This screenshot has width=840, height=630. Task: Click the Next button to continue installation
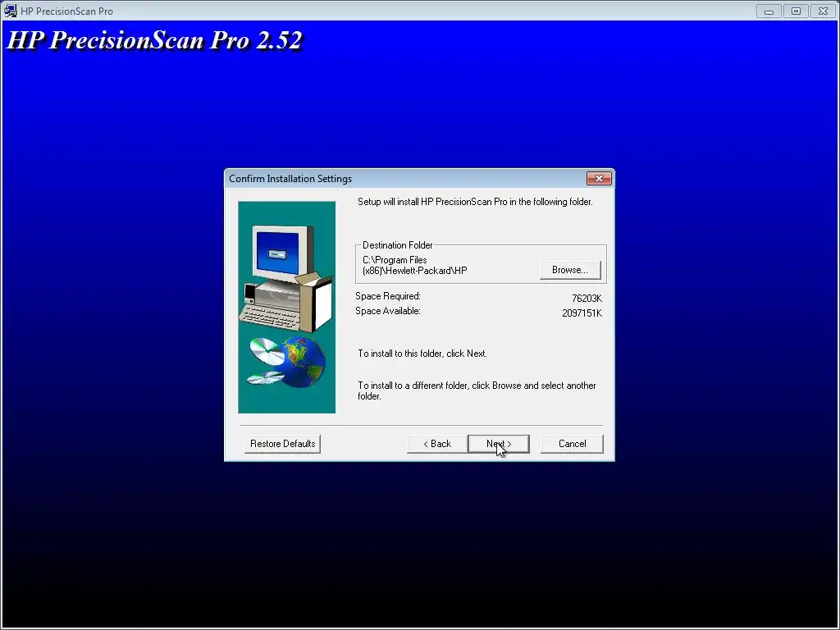tap(498, 444)
